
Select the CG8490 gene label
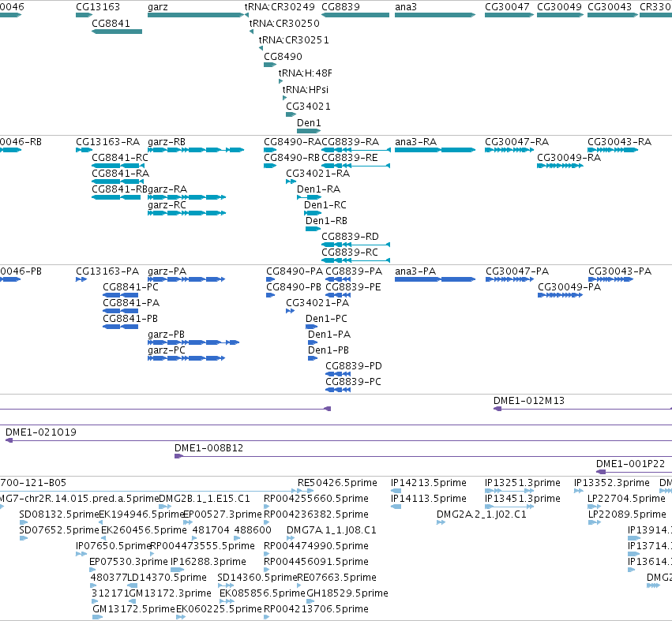283,57
